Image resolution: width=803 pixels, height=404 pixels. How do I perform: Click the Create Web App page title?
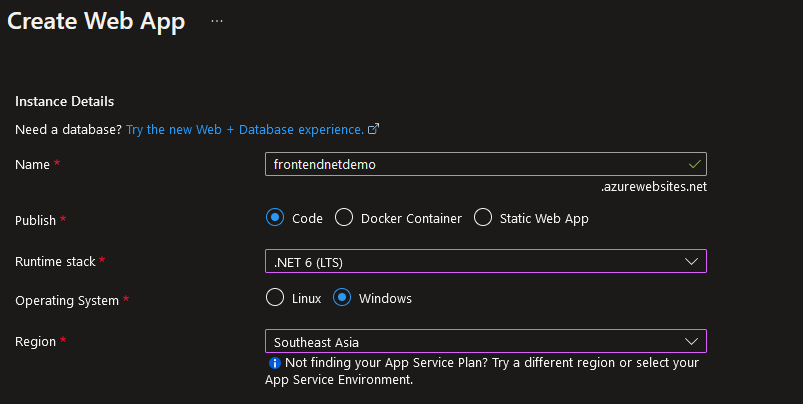pyautogui.click(x=96, y=22)
